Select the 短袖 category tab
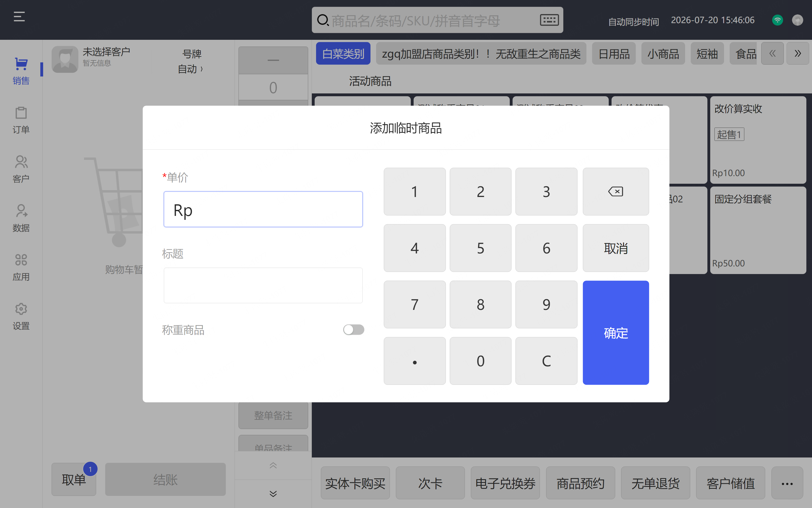 click(707, 53)
